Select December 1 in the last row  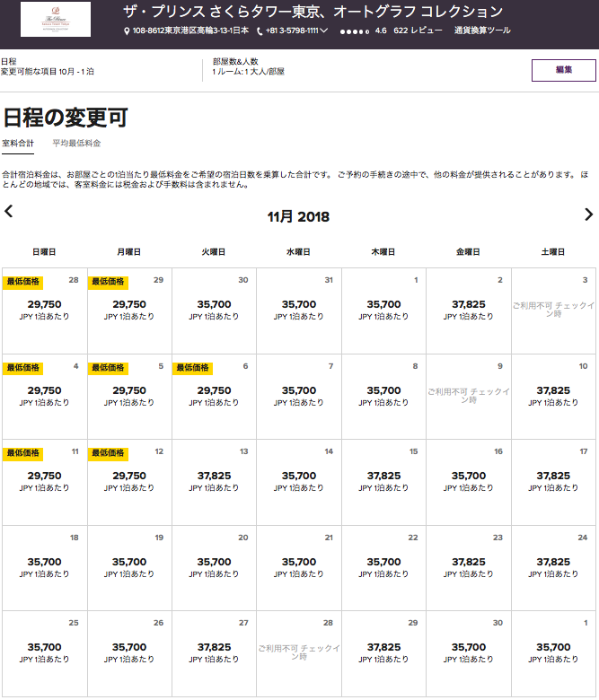coord(553,653)
